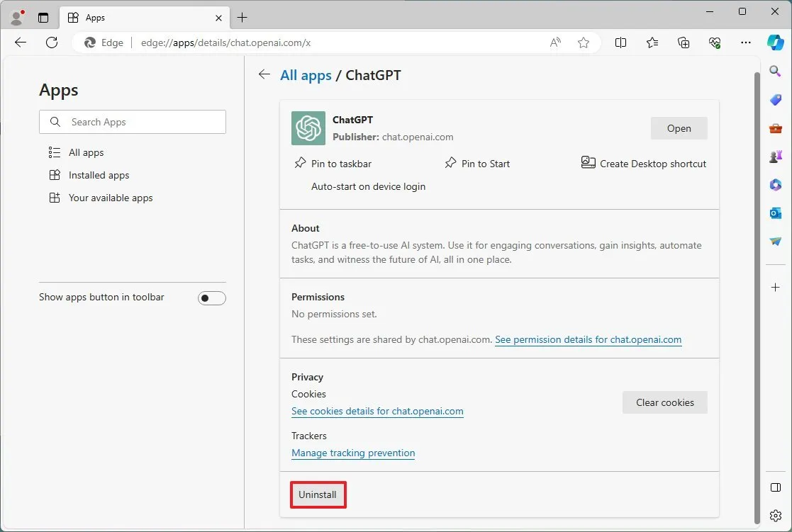Open the split screen tool
This screenshot has height=532, width=792.
[x=620, y=43]
